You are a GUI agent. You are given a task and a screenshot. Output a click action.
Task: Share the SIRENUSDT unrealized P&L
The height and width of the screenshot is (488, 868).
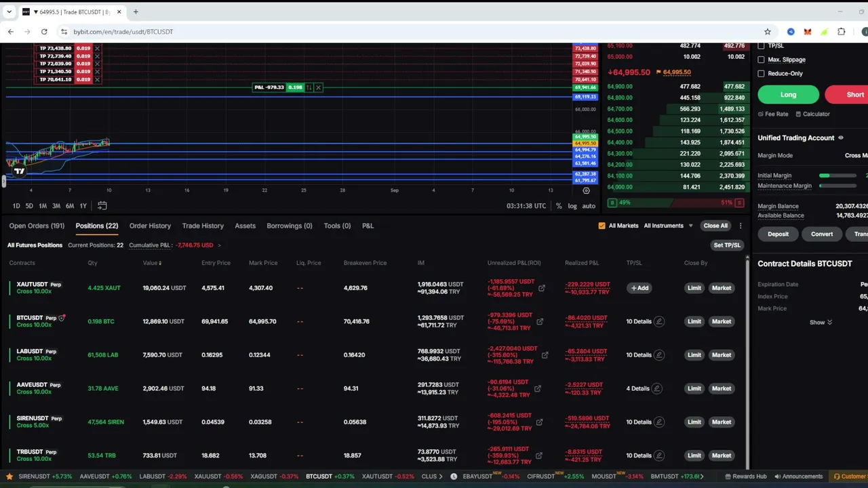pyautogui.click(x=539, y=422)
